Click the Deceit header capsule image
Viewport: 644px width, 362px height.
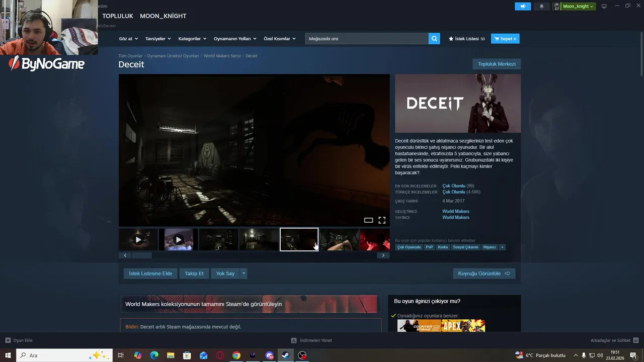click(458, 104)
